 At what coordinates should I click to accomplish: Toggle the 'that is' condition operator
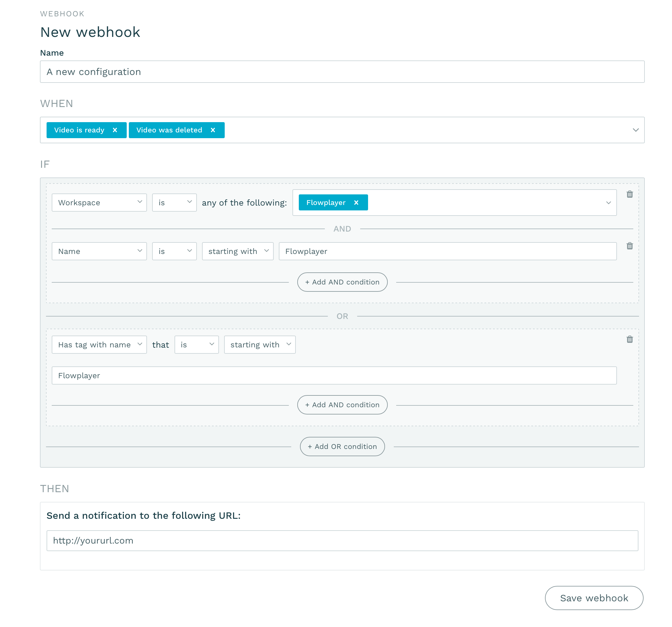coord(196,344)
